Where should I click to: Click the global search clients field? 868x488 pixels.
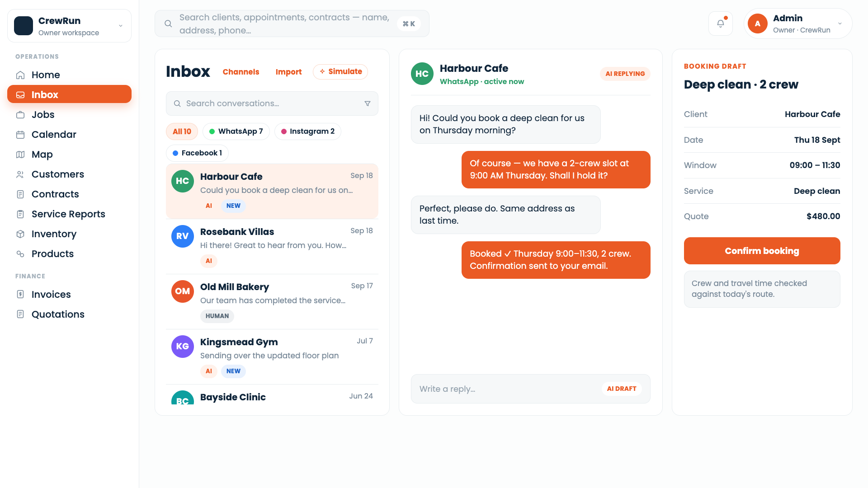pyautogui.click(x=292, y=24)
